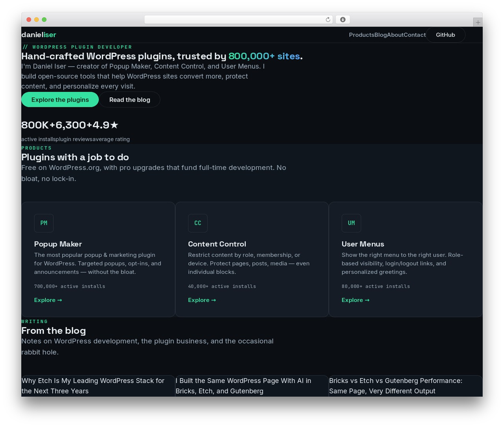Click Explore link under Content Control
This screenshot has width=504, height=427.
point(202,300)
